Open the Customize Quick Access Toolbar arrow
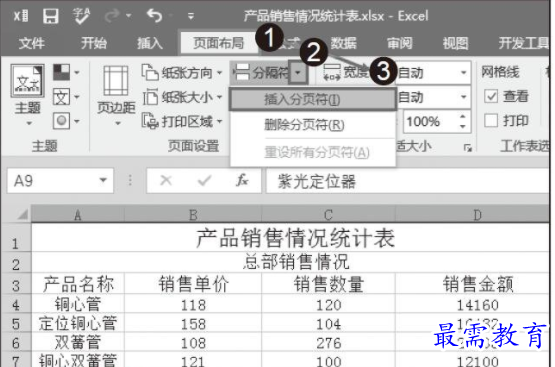Image resolution: width=555 pixels, height=367 pixels. pyautogui.click(x=191, y=16)
